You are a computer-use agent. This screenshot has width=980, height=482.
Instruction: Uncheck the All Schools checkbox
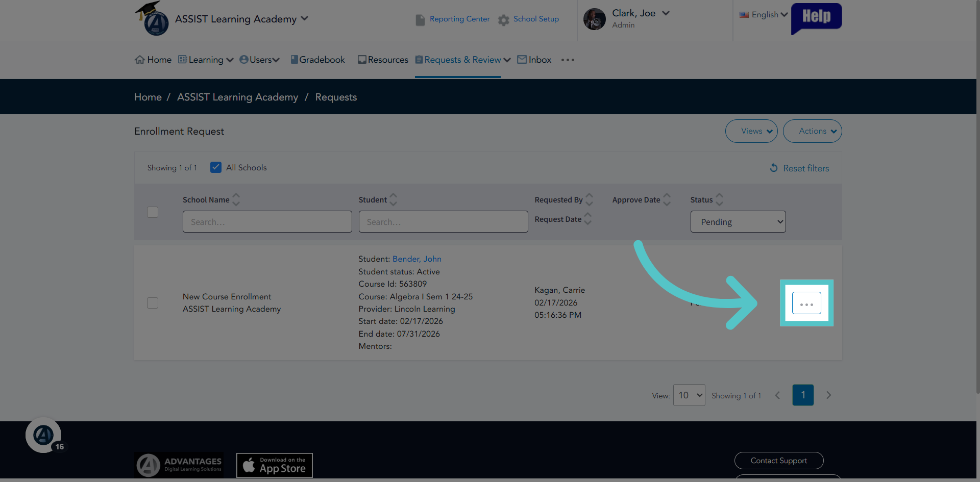(x=216, y=167)
